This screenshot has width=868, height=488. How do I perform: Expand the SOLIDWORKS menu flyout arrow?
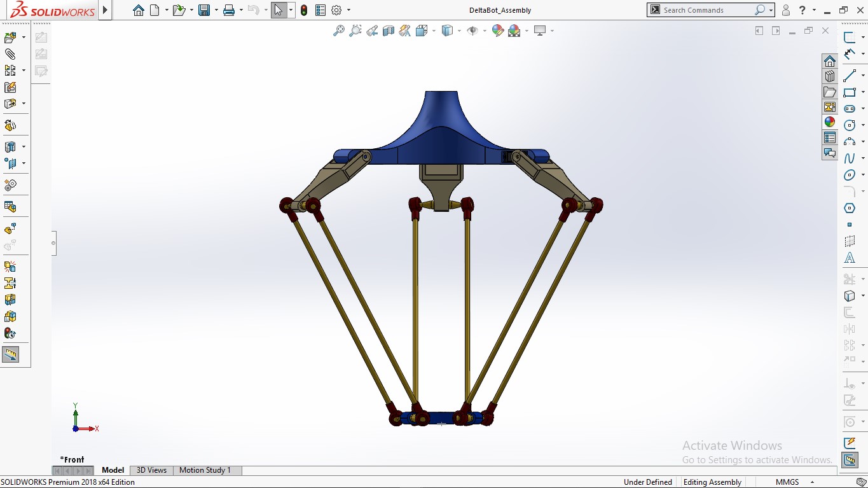tap(106, 10)
